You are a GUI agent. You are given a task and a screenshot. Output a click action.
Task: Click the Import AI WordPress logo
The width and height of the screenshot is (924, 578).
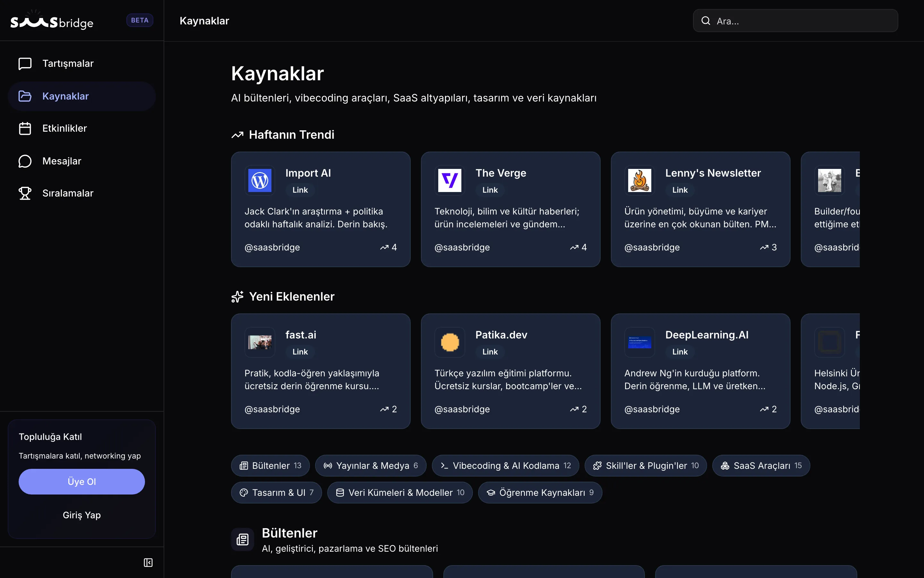point(260,180)
